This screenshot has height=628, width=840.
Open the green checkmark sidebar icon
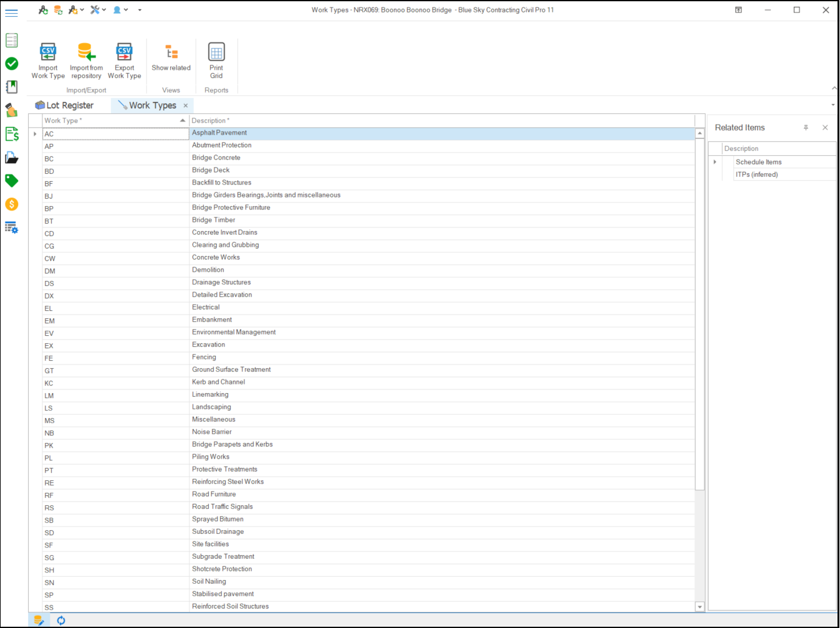tap(12, 64)
